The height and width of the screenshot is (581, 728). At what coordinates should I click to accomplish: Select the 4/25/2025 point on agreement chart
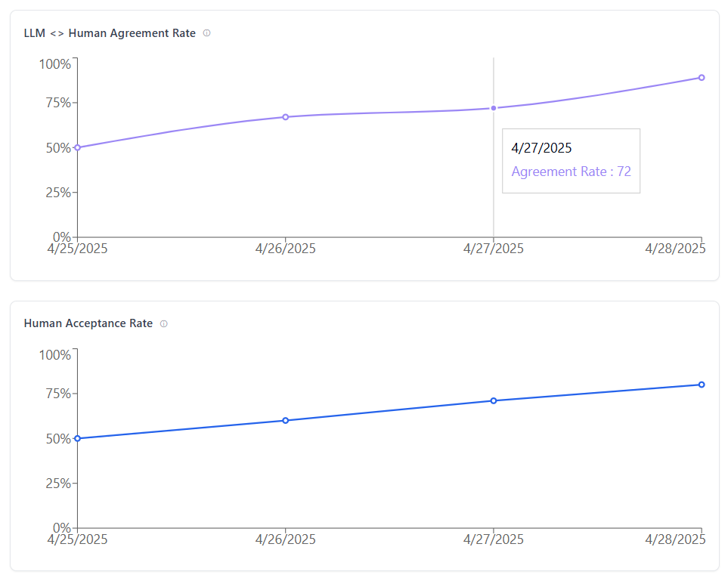79,148
